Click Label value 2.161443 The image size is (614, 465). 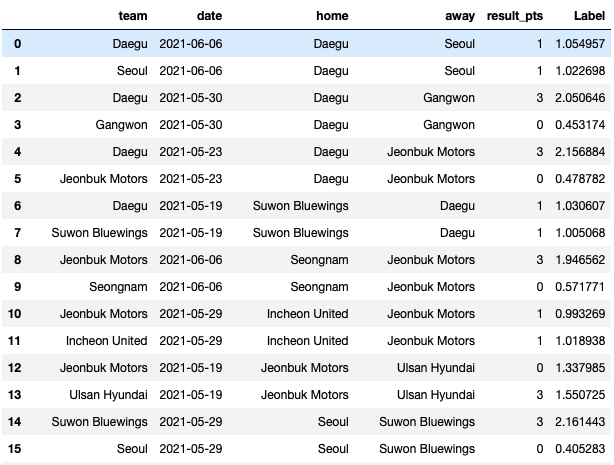tap(580, 422)
